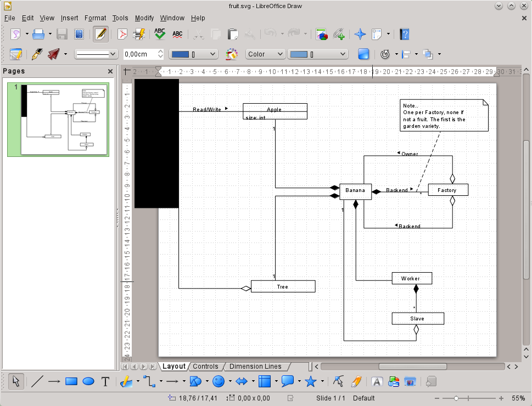
Task: Click the Spelling check icon
Action: [160, 35]
